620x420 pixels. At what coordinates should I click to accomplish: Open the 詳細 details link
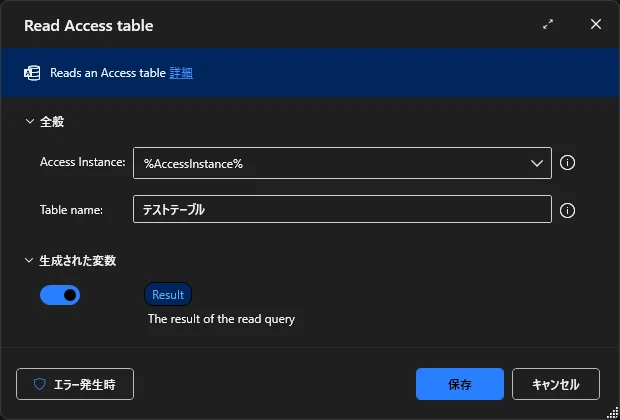click(181, 73)
